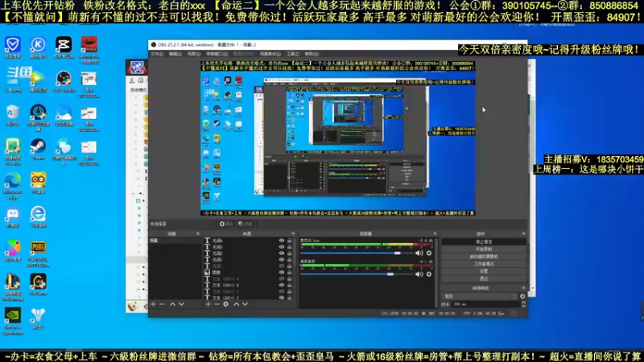Click the 停止推流 button
644x362 pixels.
click(x=484, y=242)
